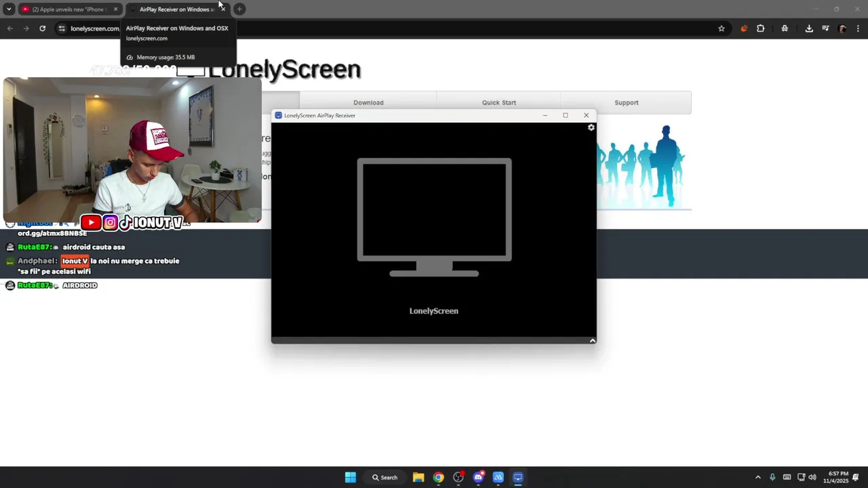Screen dimensions: 868x488
Task: Click the toolbar icon left of downloads
Action: (785, 28)
